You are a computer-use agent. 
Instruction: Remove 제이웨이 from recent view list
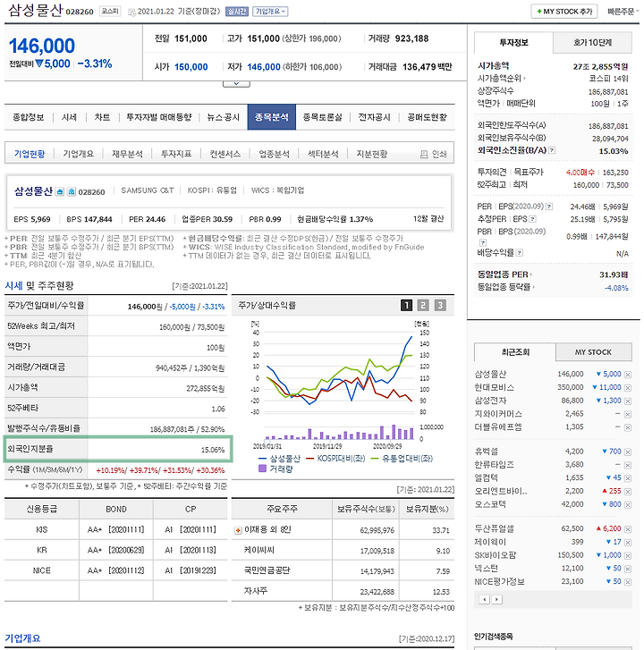coord(627,543)
